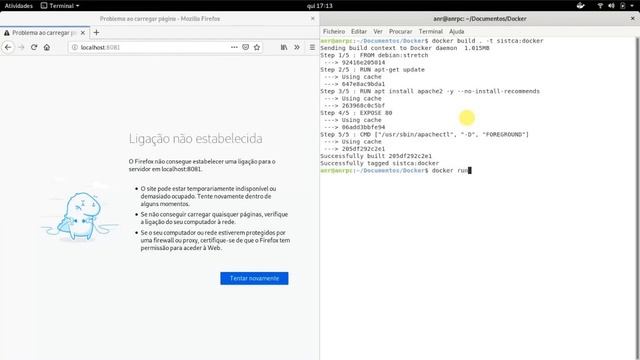The width and height of the screenshot is (640, 360).
Task: Show more toolbar items chevron
Action: [x=297, y=47]
